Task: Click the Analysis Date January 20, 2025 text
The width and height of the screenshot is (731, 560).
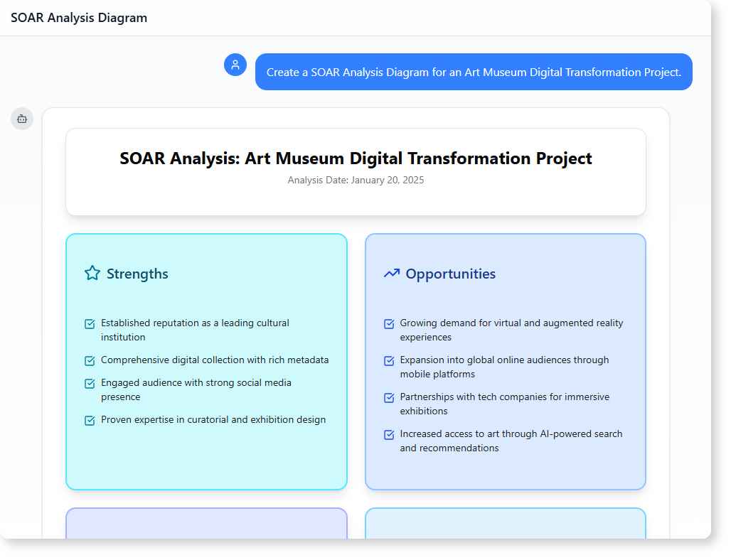Action: coord(356,181)
